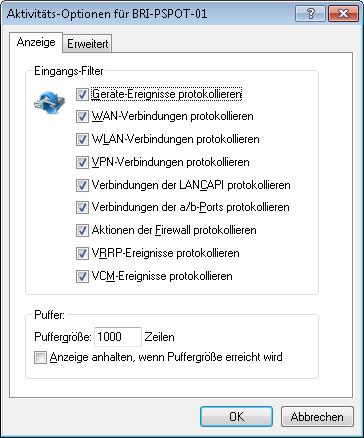Enable Anzeige anhalten when buffer size reached
The image size is (364, 438).
pyautogui.click(x=40, y=358)
